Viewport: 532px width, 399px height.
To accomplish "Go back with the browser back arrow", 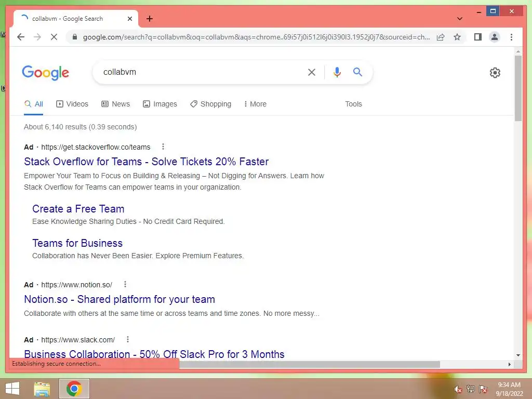I will click(21, 37).
